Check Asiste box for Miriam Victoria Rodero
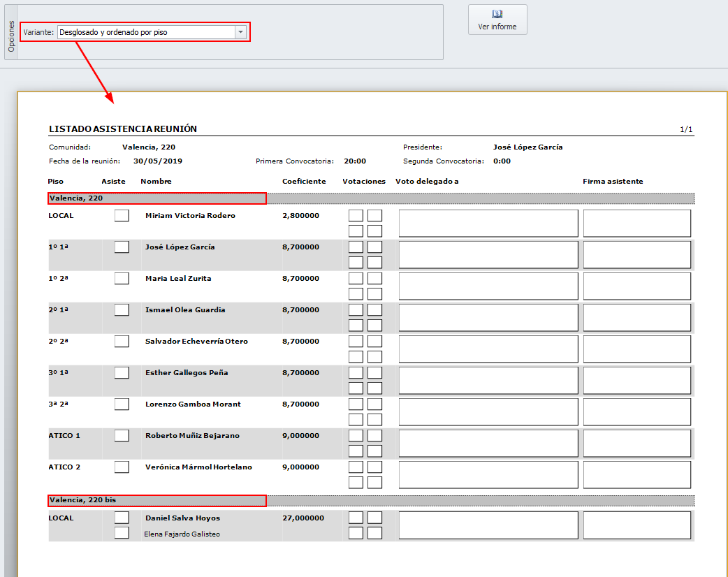This screenshot has width=728, height=577. coord(122,215)
